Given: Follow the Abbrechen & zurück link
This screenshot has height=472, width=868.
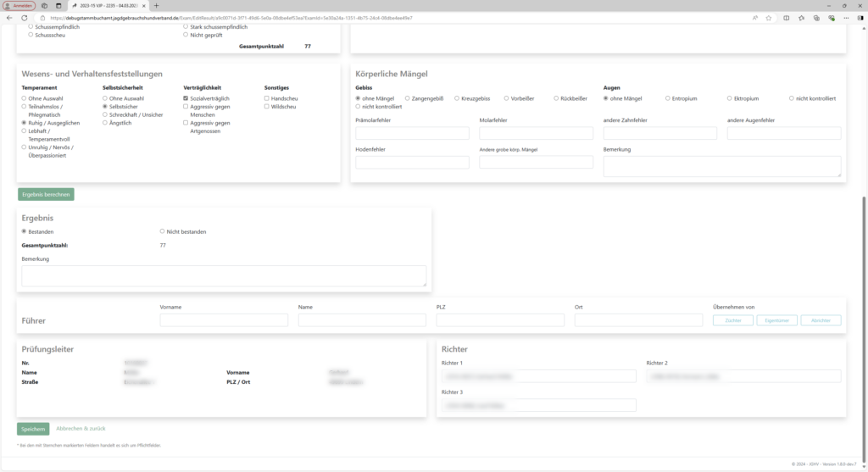Looking at the screenshot, I should (x=81, y=428).
